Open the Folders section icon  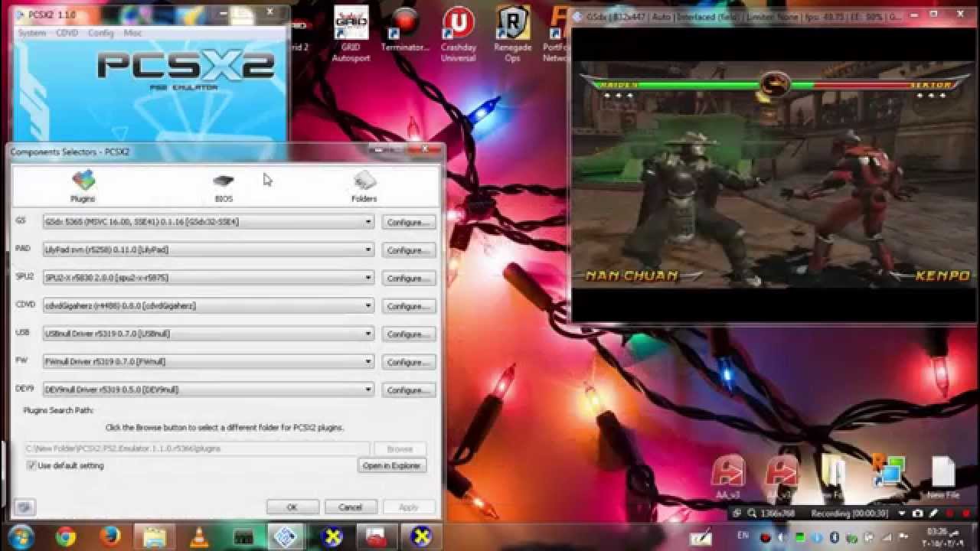364,186
